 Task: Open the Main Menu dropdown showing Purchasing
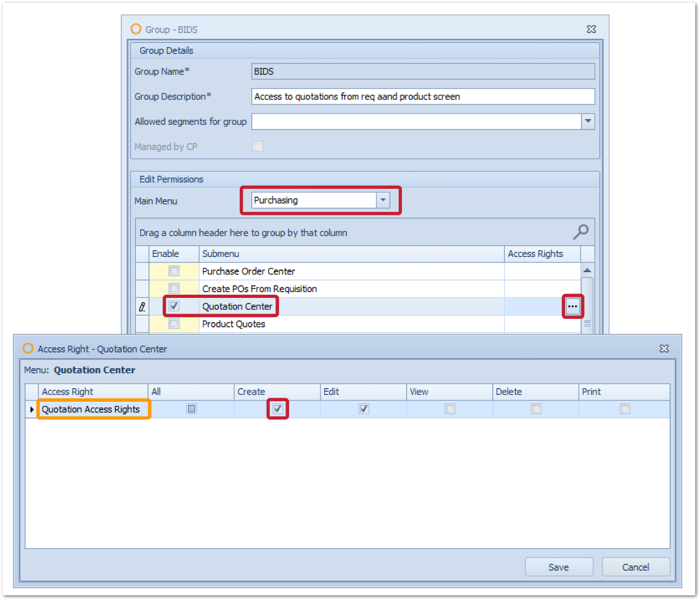(x=383, y=200)
